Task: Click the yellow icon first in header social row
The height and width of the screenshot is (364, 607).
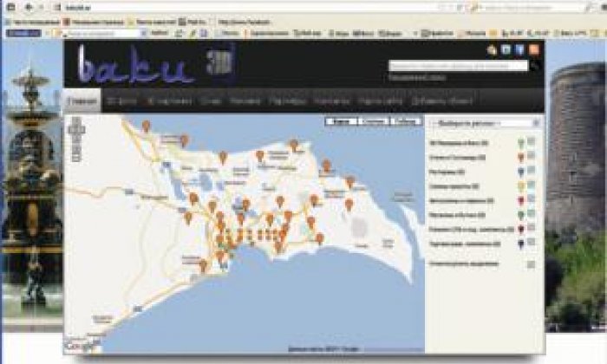Action: click(x=492, y=49)
